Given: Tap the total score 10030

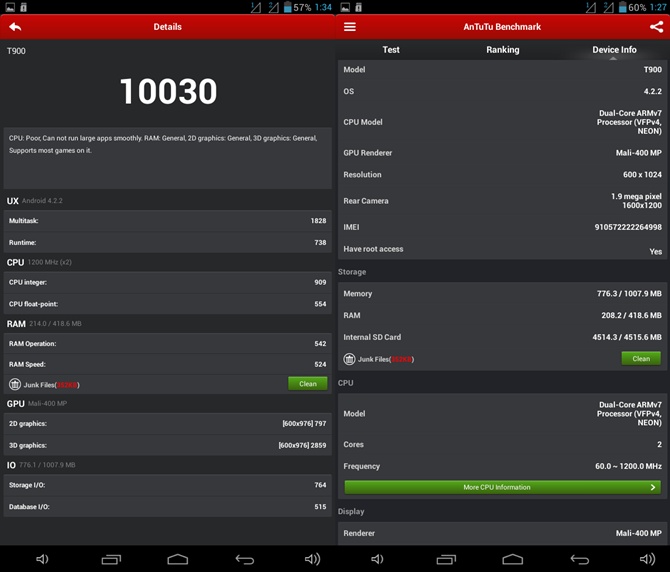Looking at the screenshot, I should point(168,91).
